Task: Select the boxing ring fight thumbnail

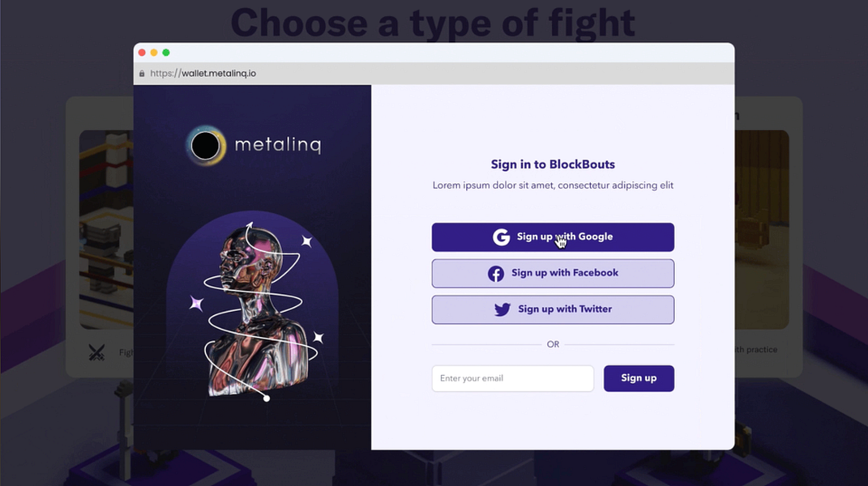Action: click(x=106, y=229)
